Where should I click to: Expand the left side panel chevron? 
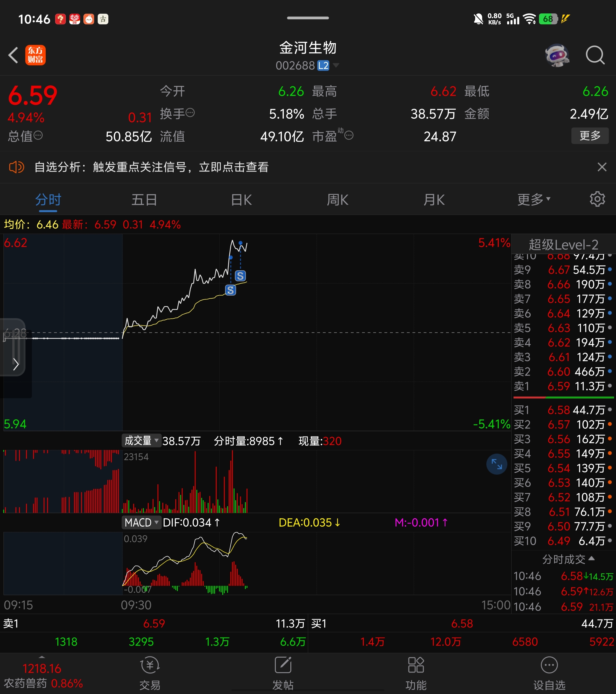click(16, 364)
